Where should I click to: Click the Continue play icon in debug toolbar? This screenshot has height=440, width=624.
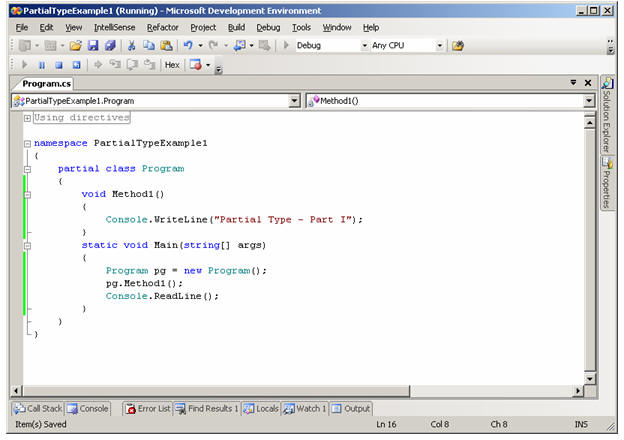pos(25,64)
